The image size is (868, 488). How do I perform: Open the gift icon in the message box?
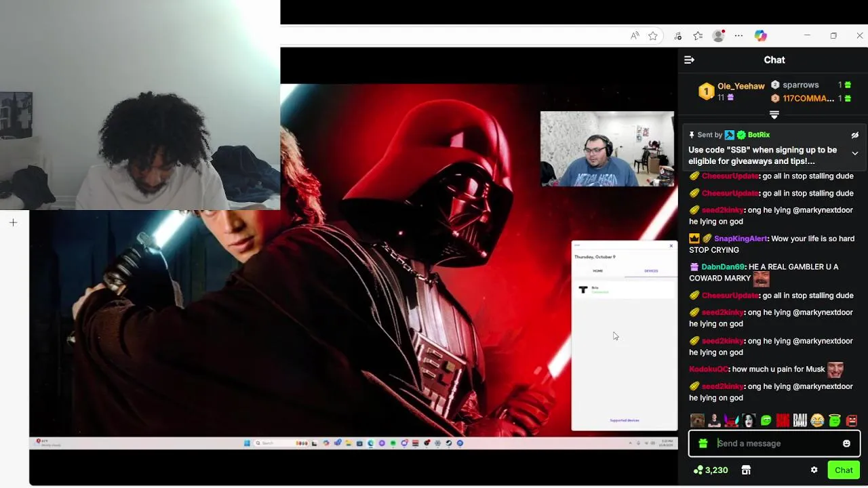[703, 443]
